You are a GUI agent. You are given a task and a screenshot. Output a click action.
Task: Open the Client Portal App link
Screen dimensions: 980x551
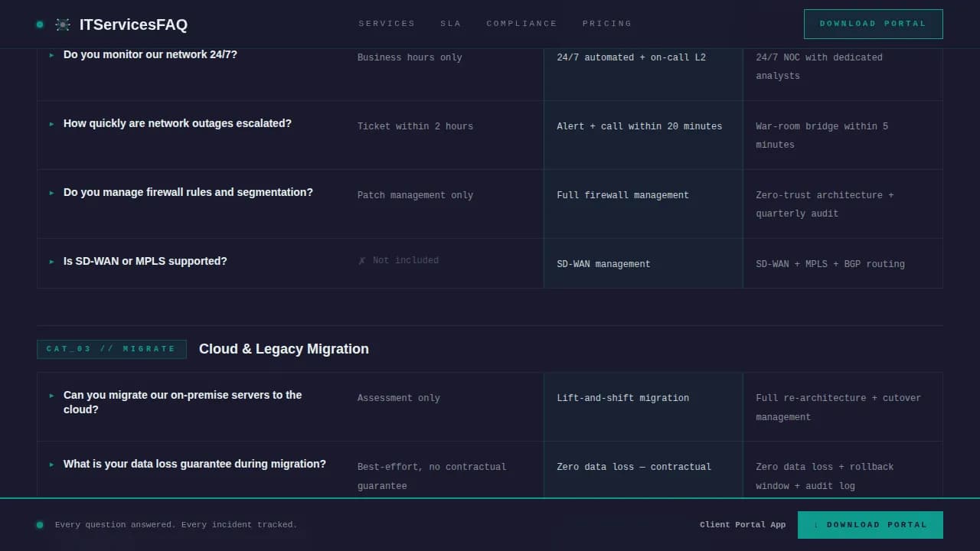pos(743,525)
